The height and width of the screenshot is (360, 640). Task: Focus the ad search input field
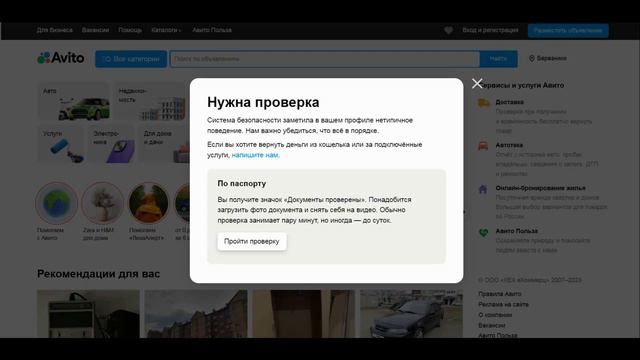[325, 59]
